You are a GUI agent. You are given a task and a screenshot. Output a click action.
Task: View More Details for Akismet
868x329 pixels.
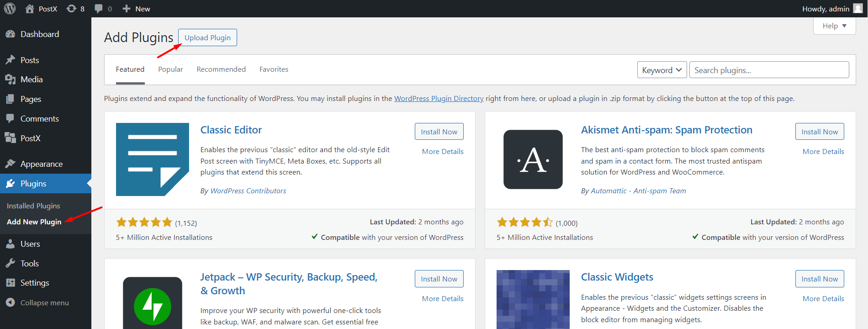point(823,152)
